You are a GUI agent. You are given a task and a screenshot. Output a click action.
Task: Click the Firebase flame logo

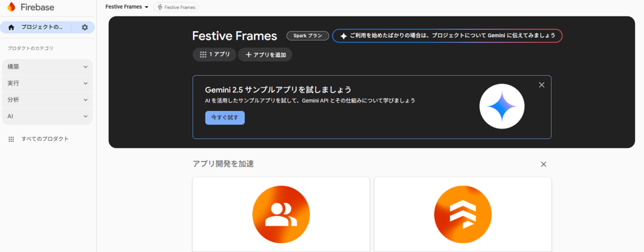[11, 7]
